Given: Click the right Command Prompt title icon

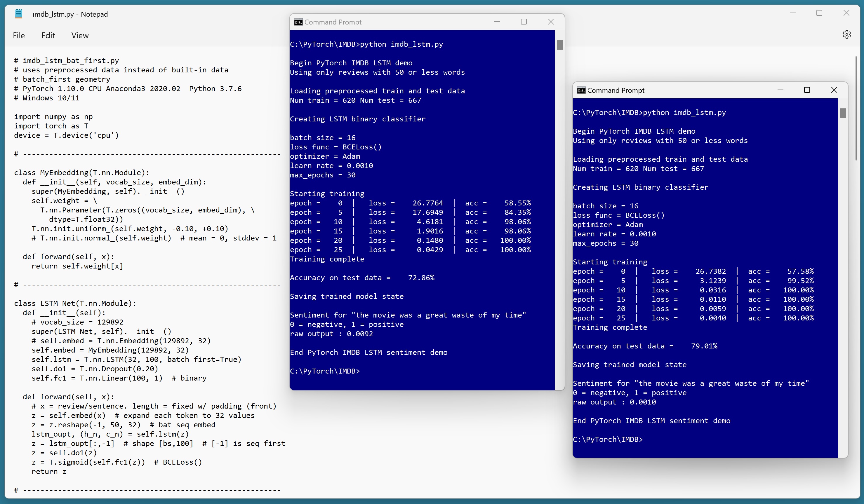Looking at the screenshot, I should coord(581,90).
